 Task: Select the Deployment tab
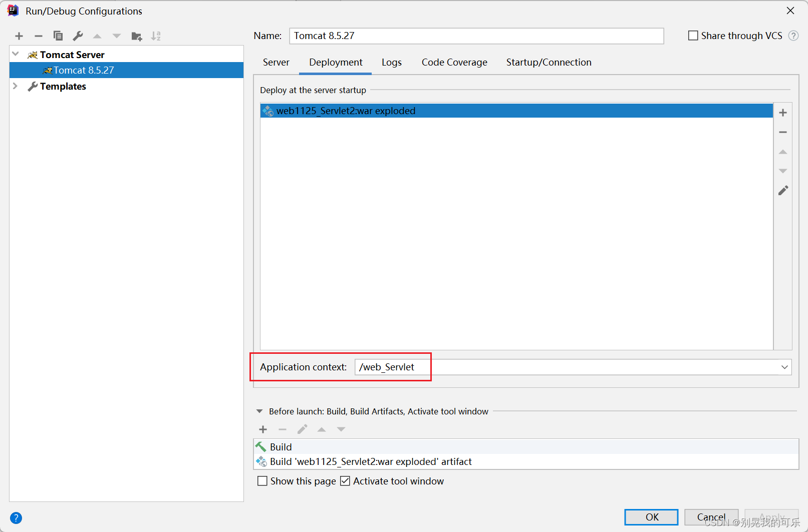coord(336,63)
